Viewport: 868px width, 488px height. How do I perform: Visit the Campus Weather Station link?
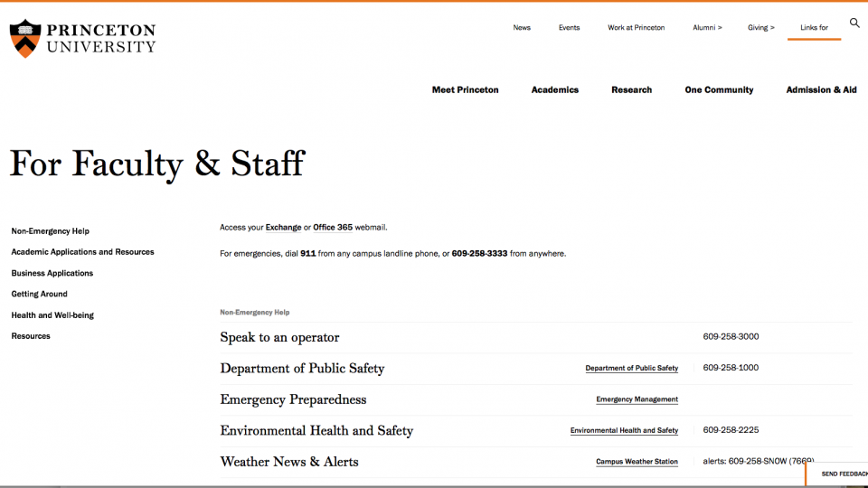pyautogui.click(x=637, y=462)
